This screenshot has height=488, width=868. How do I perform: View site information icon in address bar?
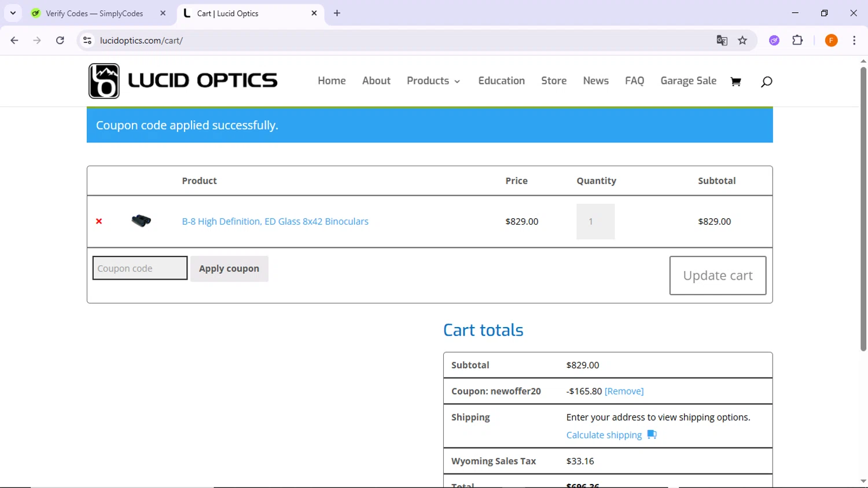(x=87, y=41)
